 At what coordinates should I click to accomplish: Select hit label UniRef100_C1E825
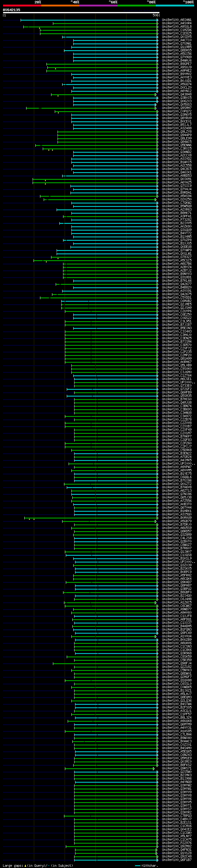pyautogui.click(x=176, y=33)
